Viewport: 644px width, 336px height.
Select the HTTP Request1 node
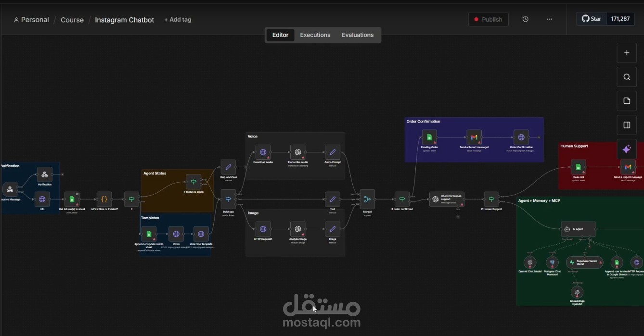(x=263, y=229)
